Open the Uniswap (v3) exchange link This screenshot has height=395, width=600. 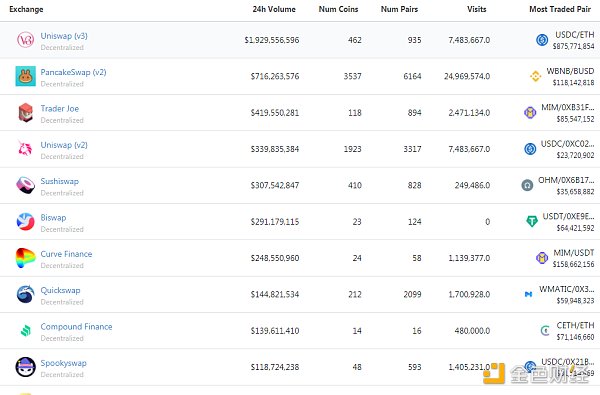[64, 36]
